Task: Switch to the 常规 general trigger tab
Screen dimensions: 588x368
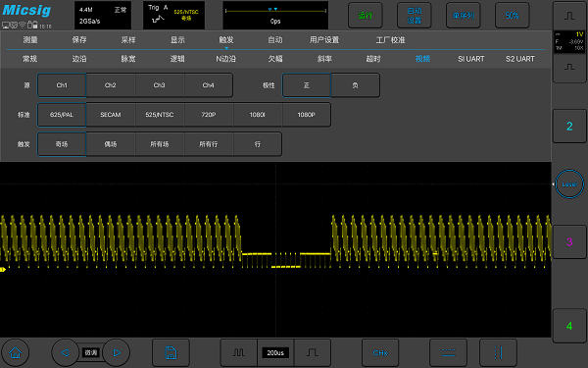Action: (30, 59)
